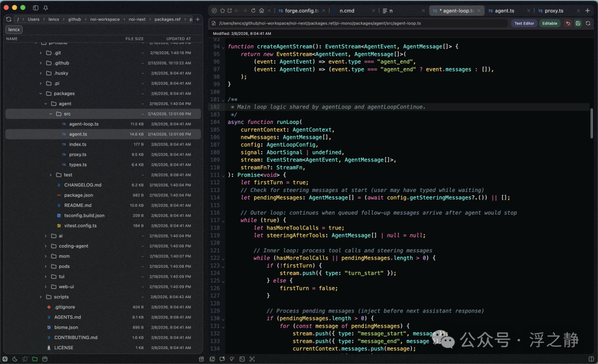Expand the scripts folder
Image resolution: width=598 pixels, height=364 pixels.
(41, 297)
